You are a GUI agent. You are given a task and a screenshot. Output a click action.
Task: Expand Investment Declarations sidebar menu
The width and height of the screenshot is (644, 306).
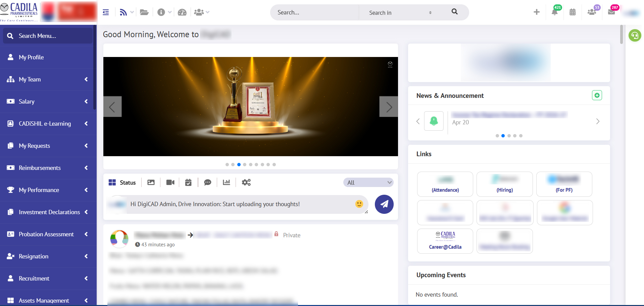[x=48, y=212]
